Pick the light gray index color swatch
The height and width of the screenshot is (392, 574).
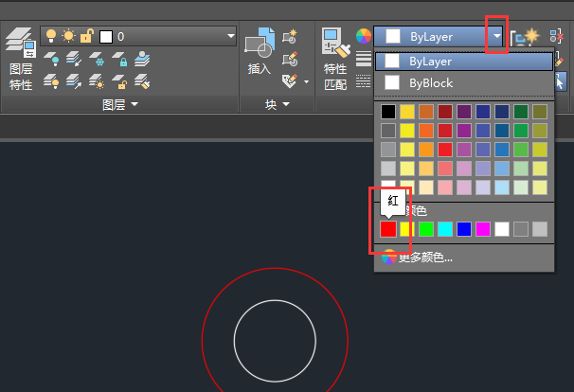click(540, 229)
